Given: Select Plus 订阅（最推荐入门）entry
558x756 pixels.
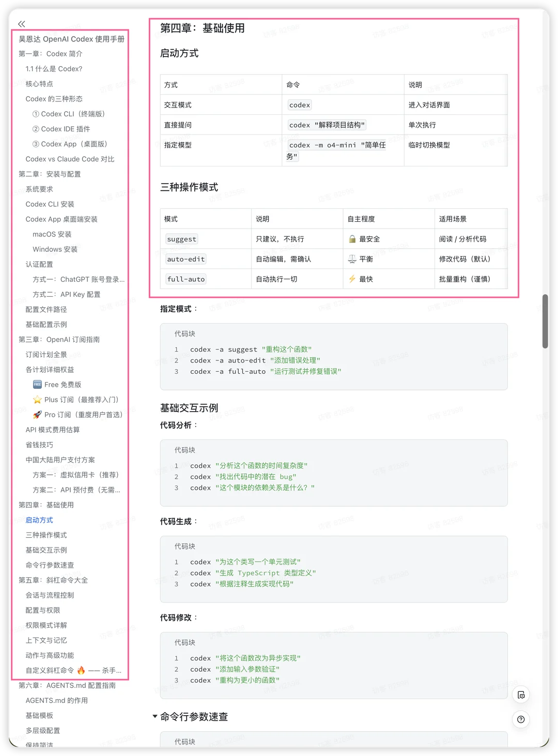Looking at the screenshot, I should click(x=76, y=400).
